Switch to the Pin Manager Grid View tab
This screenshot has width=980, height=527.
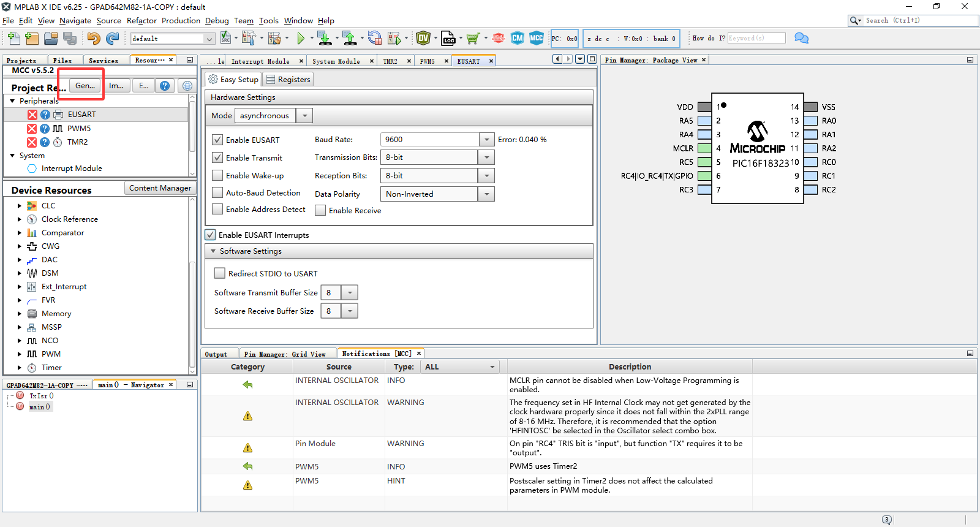click(285, 354)
